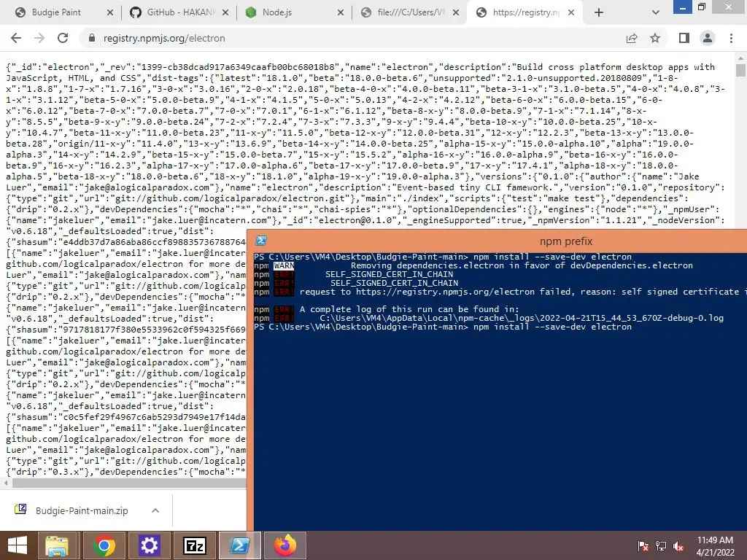This screenshot has height=560, width=747.
Task: Switch to the file:///C:/Users tab
Action: click(x=410, y=12)
